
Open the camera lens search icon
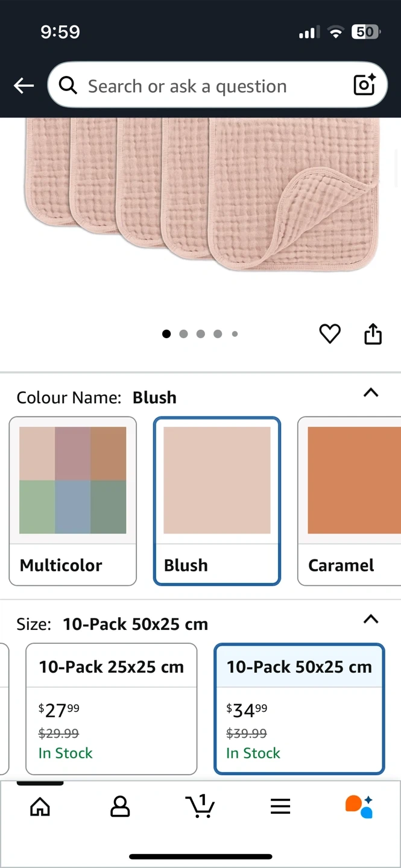pos(365,85)
